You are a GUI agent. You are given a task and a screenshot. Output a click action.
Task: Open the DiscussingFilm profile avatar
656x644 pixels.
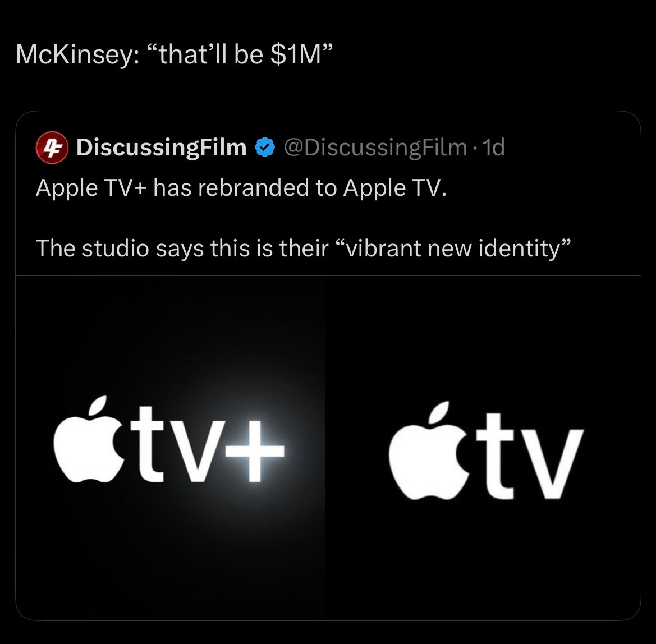coord(52,147)
